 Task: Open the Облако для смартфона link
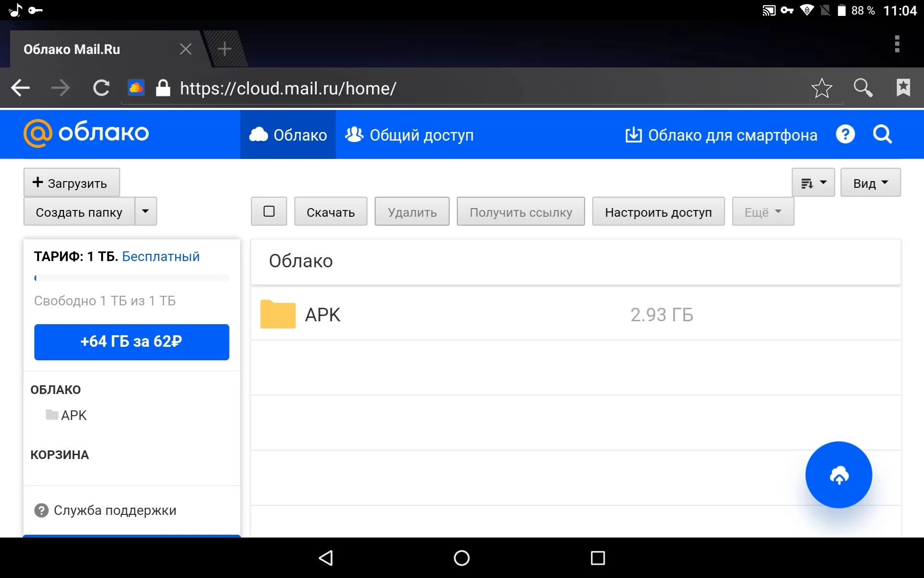721,135
